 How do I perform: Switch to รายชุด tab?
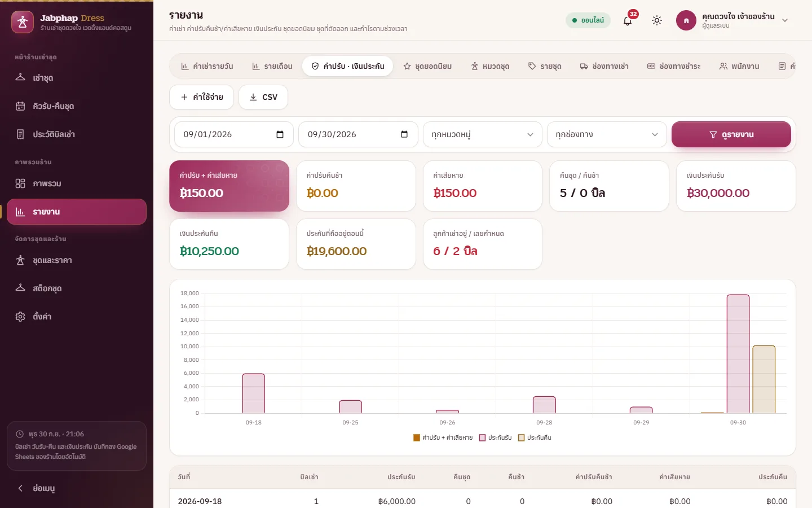tap(545, 66)
